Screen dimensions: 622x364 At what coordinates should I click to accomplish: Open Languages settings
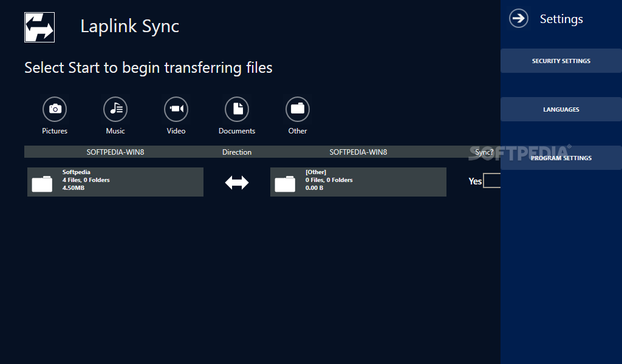tap(561, 109)
